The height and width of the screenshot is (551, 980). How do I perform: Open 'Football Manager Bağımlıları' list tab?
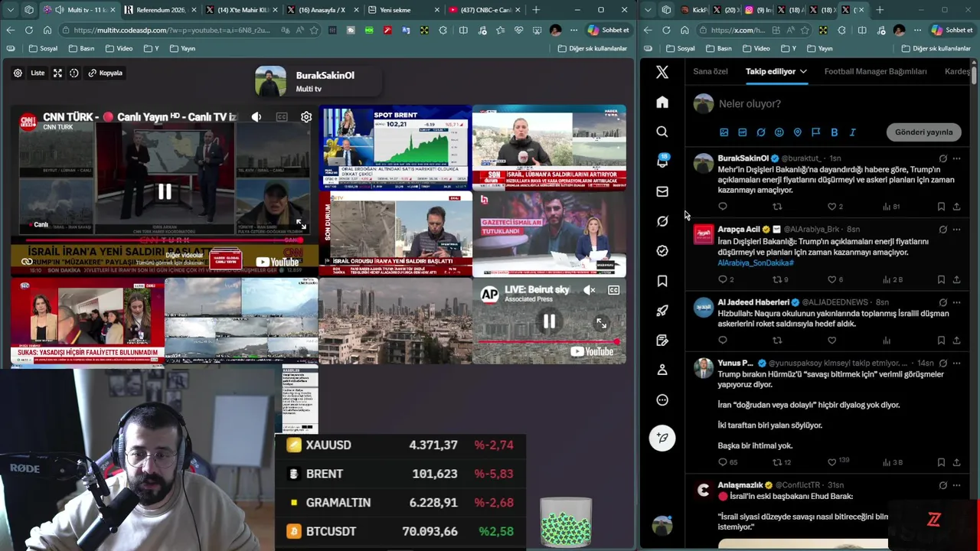tap(875, 71)
